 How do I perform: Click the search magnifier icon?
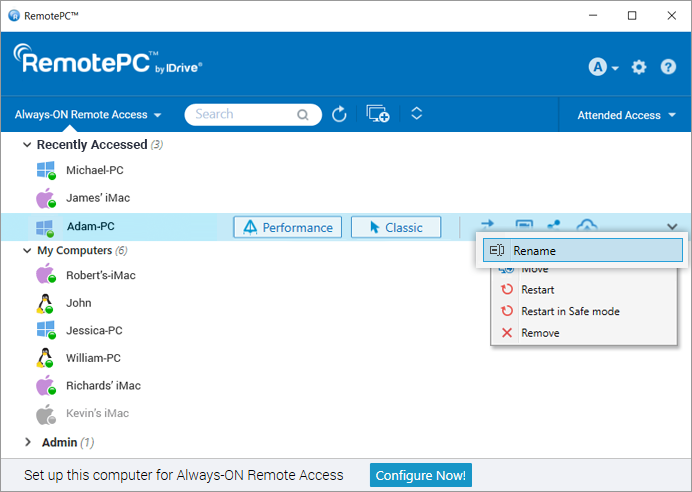point(303,115)
